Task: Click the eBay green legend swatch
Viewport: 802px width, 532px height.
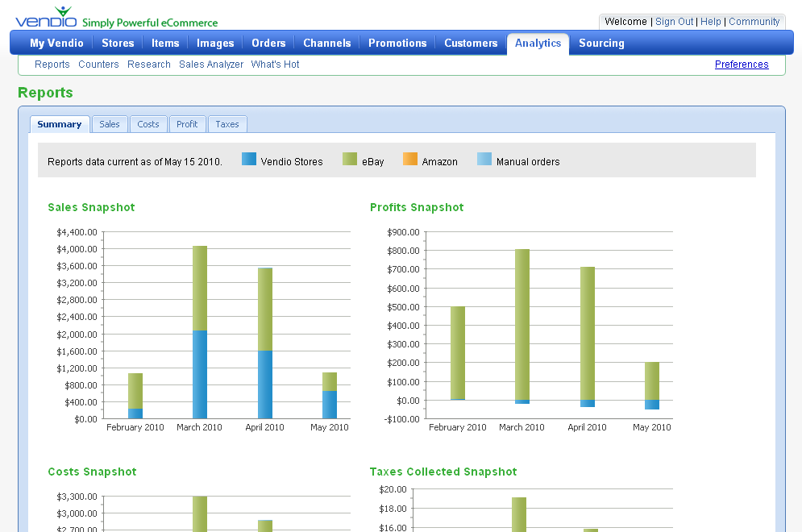Action: point(350,160)
